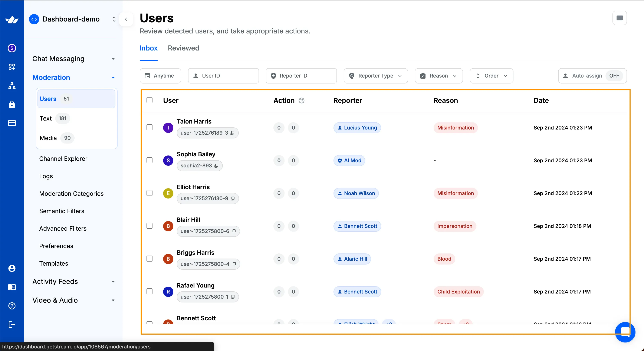Click the credit card billing icon
Screen dimensions: 644x351
(12, 123)
